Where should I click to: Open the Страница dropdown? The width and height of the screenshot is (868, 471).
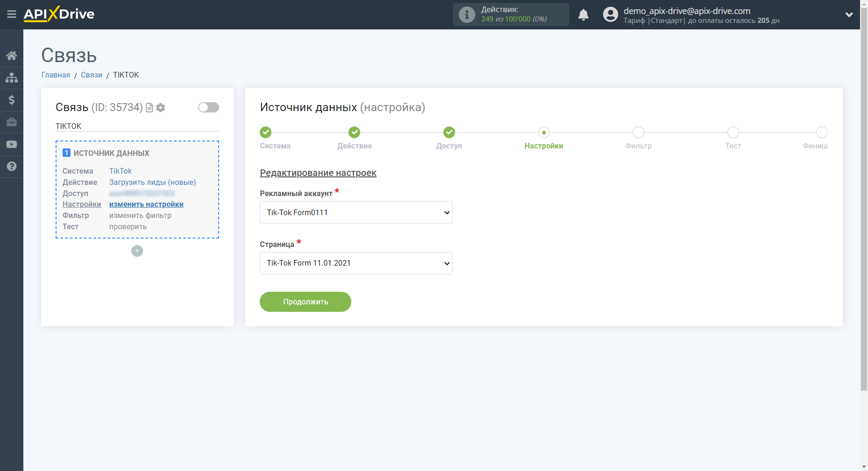pyautogui.click(x=356, y=263)
